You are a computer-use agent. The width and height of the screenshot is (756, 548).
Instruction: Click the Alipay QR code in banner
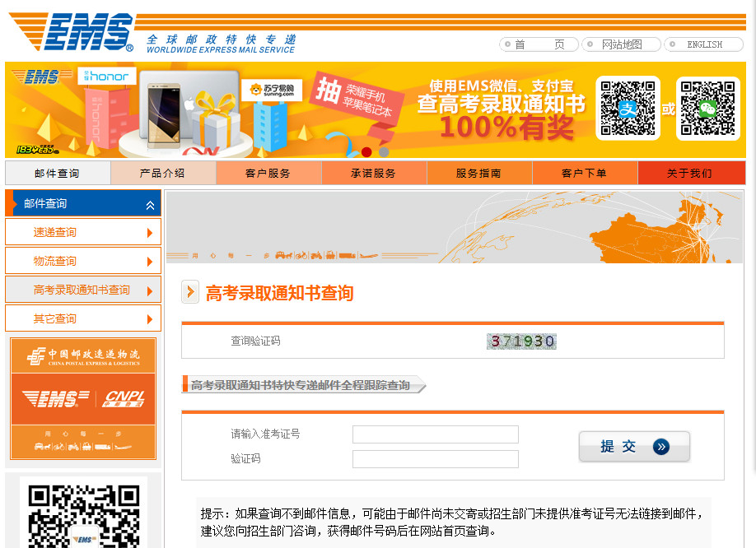coord(628,109)
